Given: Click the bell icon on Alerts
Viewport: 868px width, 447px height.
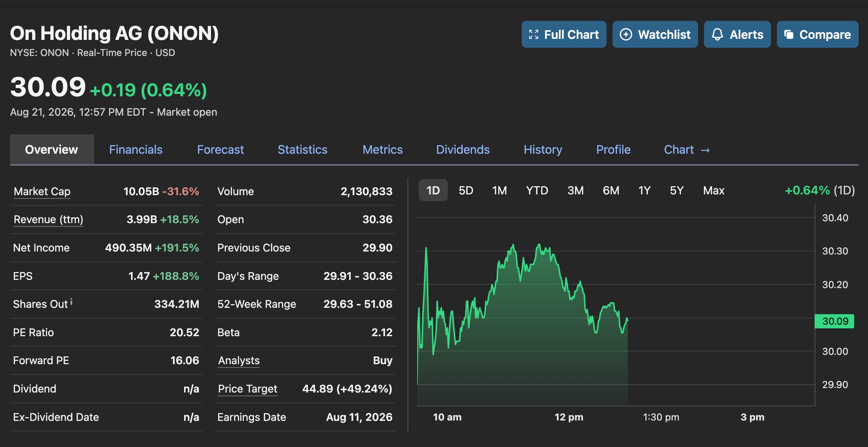Looking at the screenshot, I should point(717,35).
